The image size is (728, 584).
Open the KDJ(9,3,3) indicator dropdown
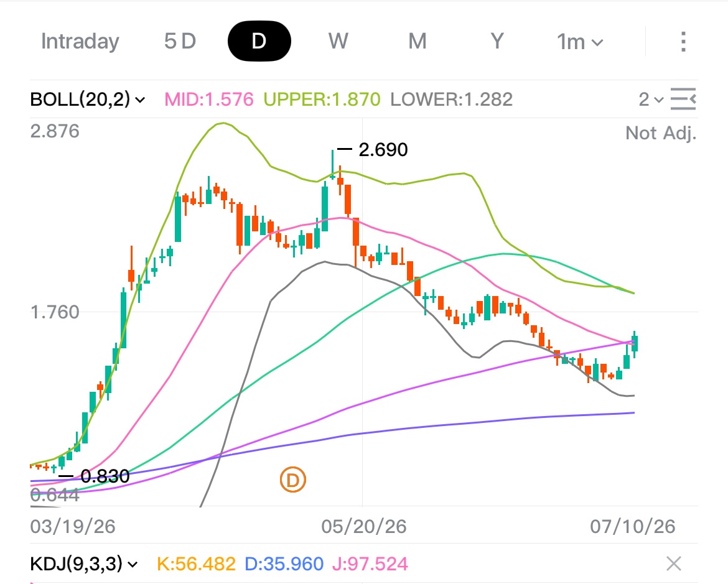(x=84, y=564)
